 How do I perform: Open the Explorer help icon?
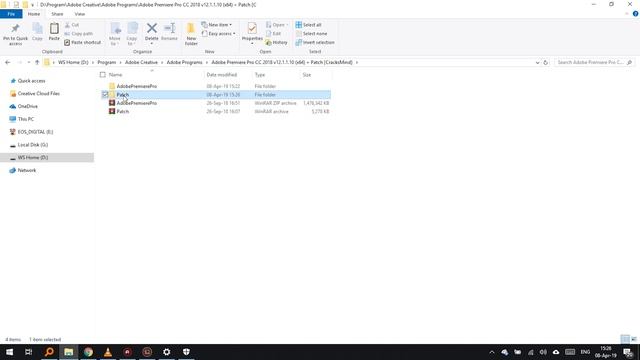point(636,13)
